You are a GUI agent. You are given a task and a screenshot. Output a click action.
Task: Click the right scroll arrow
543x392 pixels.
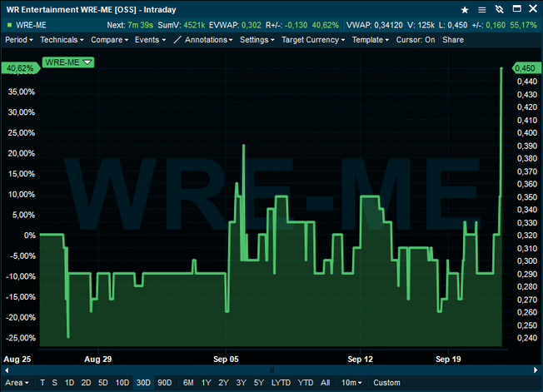point(536,370)
